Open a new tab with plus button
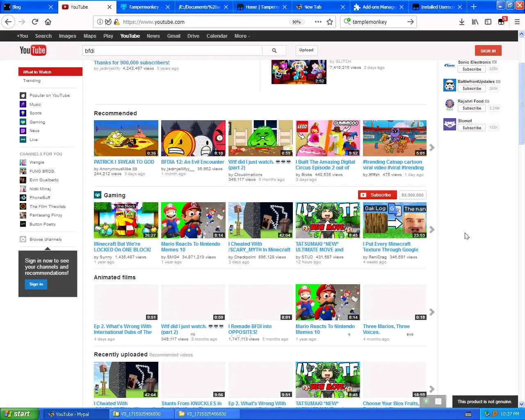This screenshot has height=420, width=525. 473,7
